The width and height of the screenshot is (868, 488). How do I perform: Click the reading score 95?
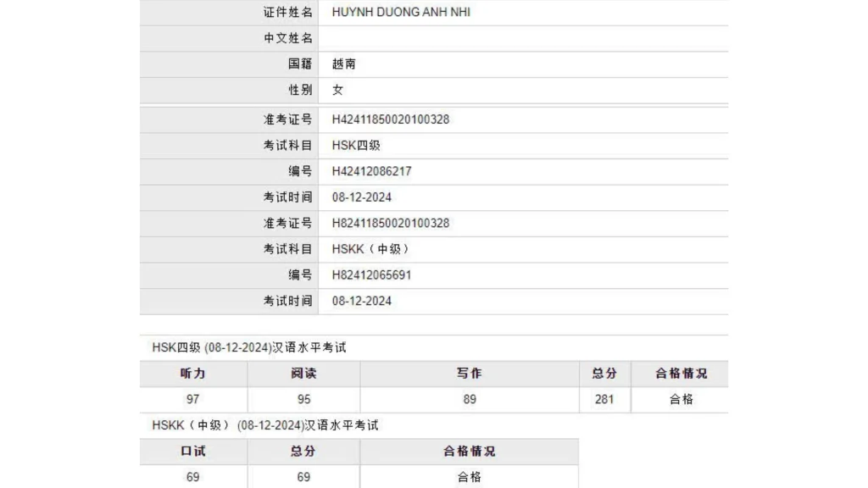pos(303,399)
